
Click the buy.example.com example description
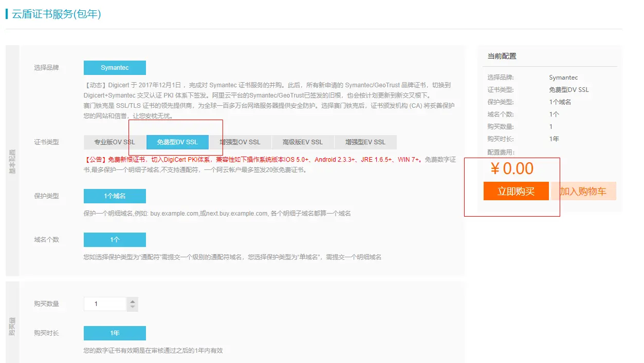click(217, 213)
